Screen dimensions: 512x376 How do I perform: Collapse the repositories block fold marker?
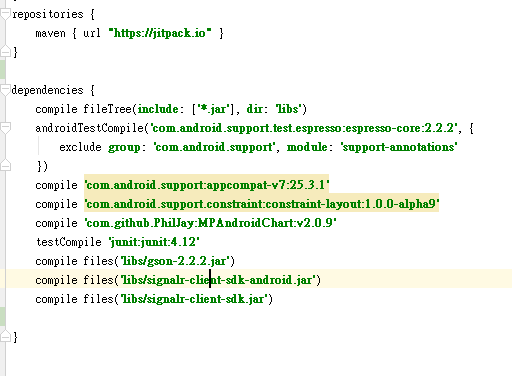click(5, 14)
